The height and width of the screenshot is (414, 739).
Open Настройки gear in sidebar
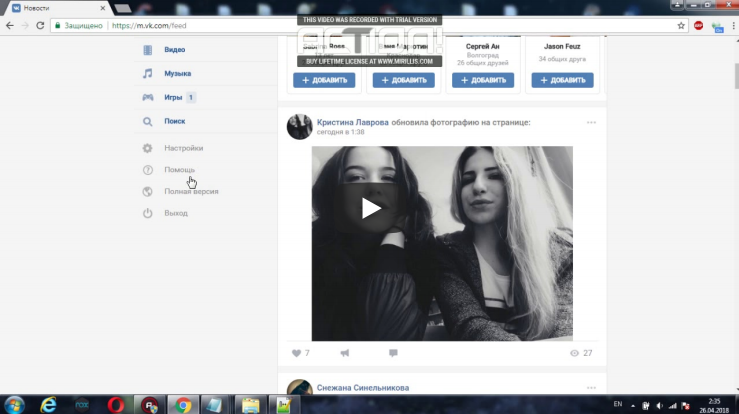pyautogui.click(x=147, y=148)
